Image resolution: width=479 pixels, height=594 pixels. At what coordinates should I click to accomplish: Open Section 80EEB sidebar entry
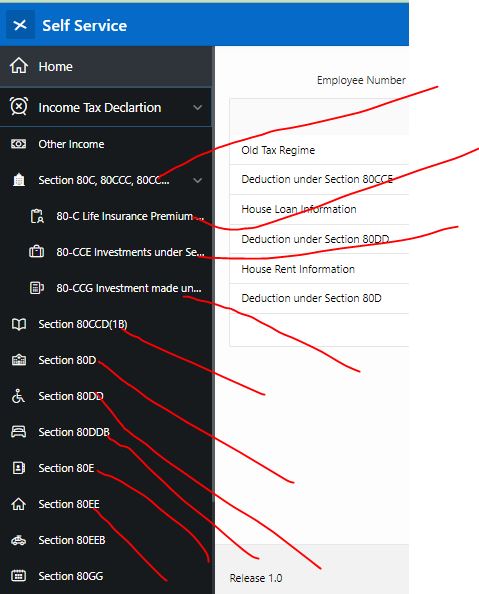pyautogui.click(x=106, y=540)
